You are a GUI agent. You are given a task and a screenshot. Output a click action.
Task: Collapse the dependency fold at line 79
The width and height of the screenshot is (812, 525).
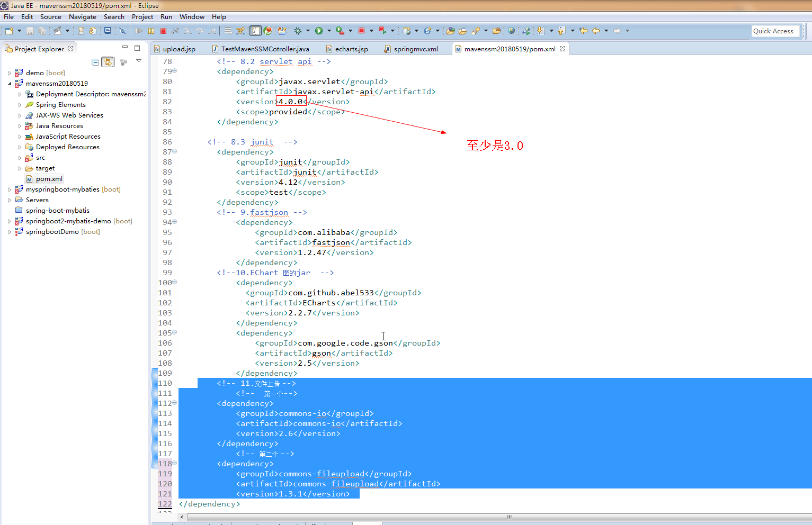point(175,71)
